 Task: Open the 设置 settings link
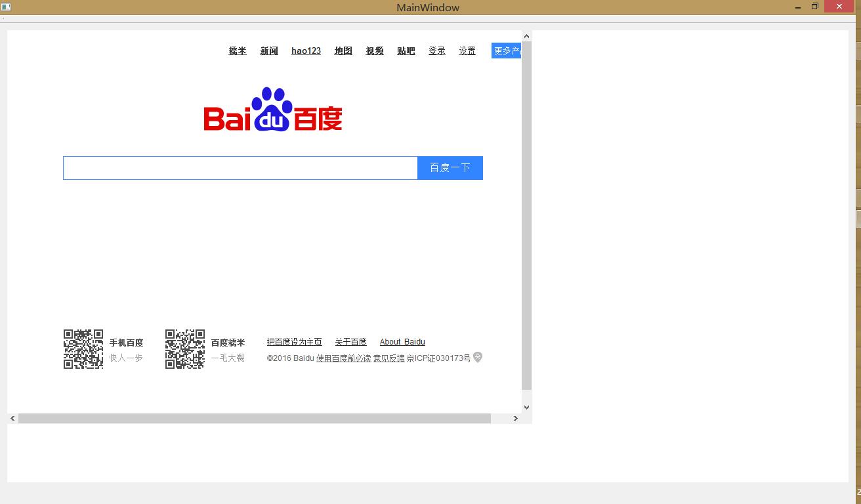pos(467,51)
